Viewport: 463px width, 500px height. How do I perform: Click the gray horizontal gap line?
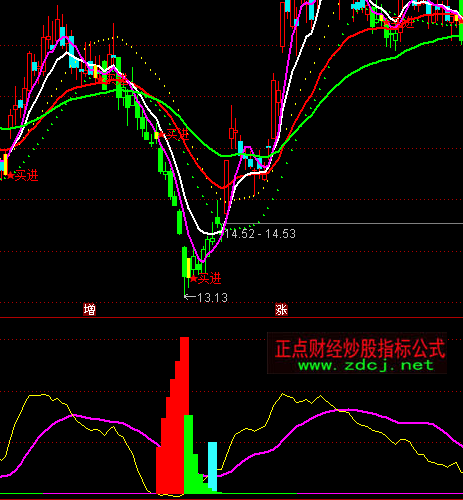(343, 224)
